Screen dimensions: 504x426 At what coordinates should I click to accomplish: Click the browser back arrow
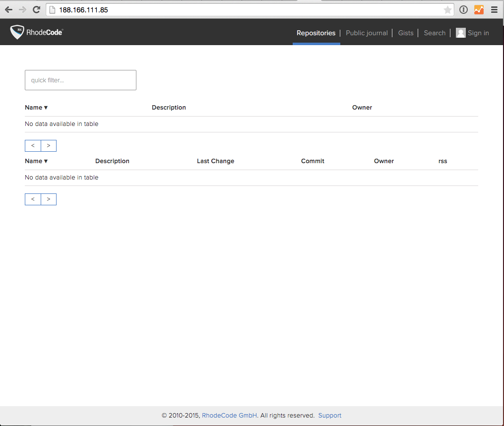pos(8,9)
